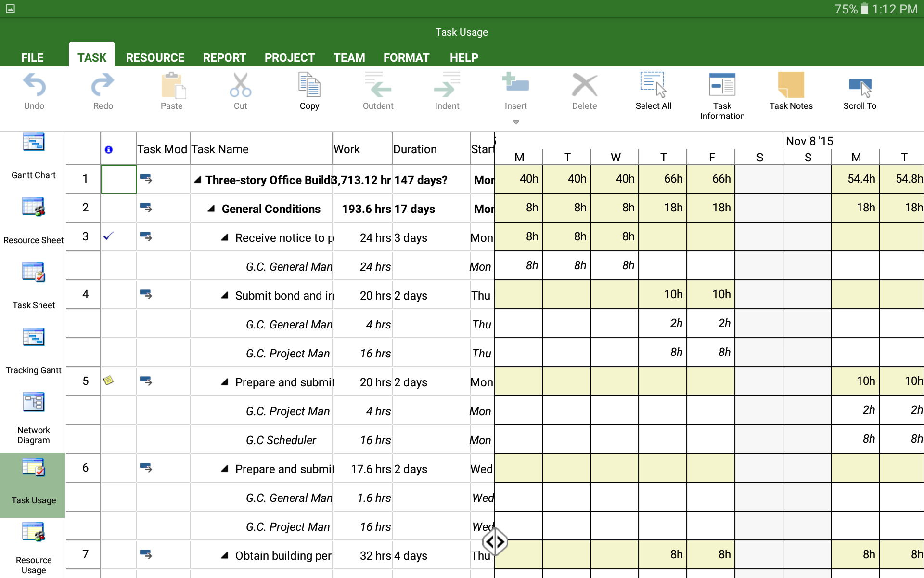Collapse Receive notice to proceed task
This screenshot has width=924, height=578.
pyautogui.click(x=224, y=237)
